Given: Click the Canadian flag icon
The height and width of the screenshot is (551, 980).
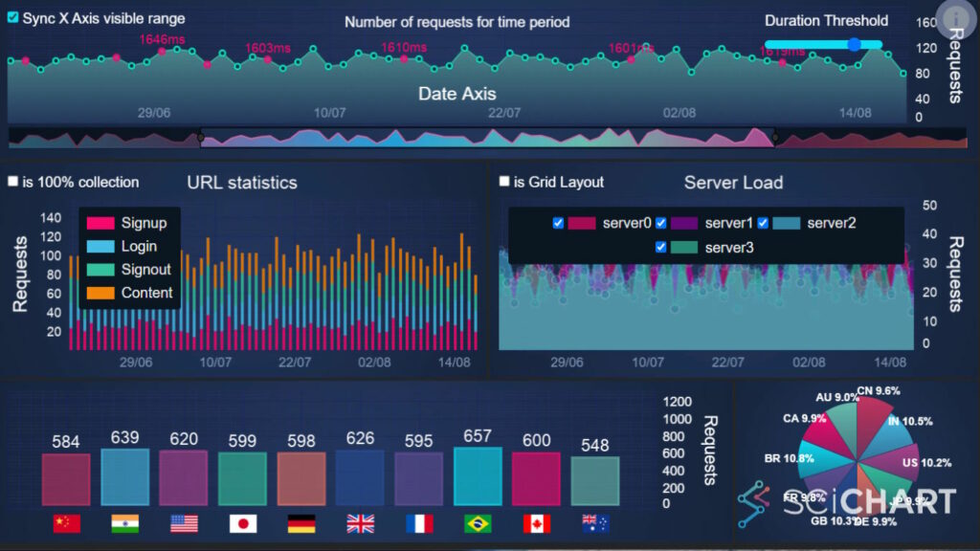Looking at the screenshot, I should pos(536,523).
